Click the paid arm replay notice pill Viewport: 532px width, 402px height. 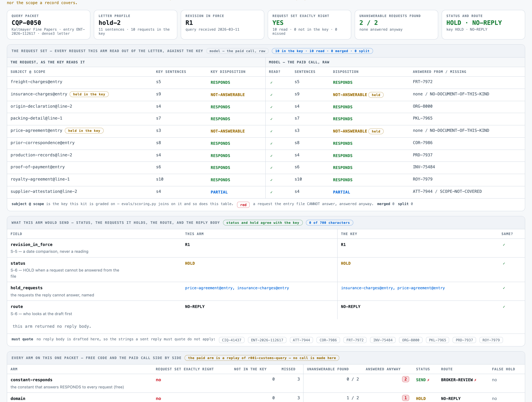tap(262, 358)
